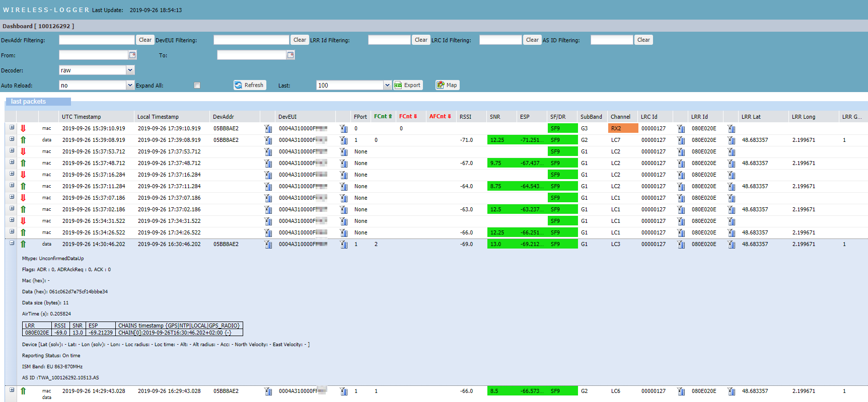Expand the first packet row at 15:39:10.919
Image resolution: width=868 pixels, height=402 pixels.
coord(12,127)
